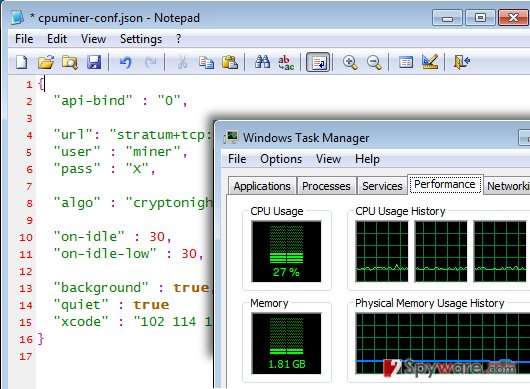Click the "background" key on line 13
Image resolution: width=530 pixels, height=389 pixels.
(101, 288)
